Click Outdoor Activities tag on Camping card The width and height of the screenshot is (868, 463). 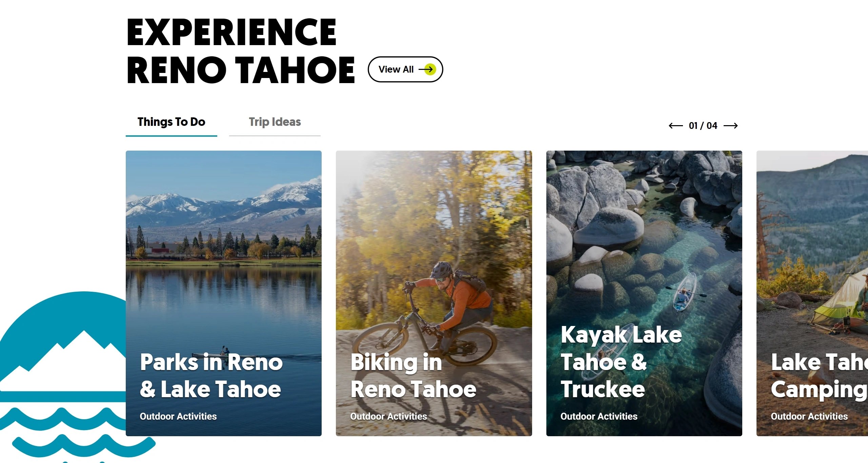click(809, 416)
